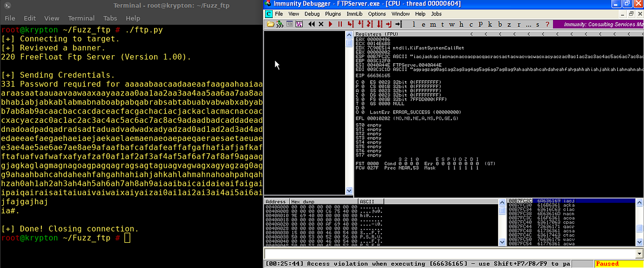
Task: Show the CPU window with the 'c' button
Action: tap(471, 24)
